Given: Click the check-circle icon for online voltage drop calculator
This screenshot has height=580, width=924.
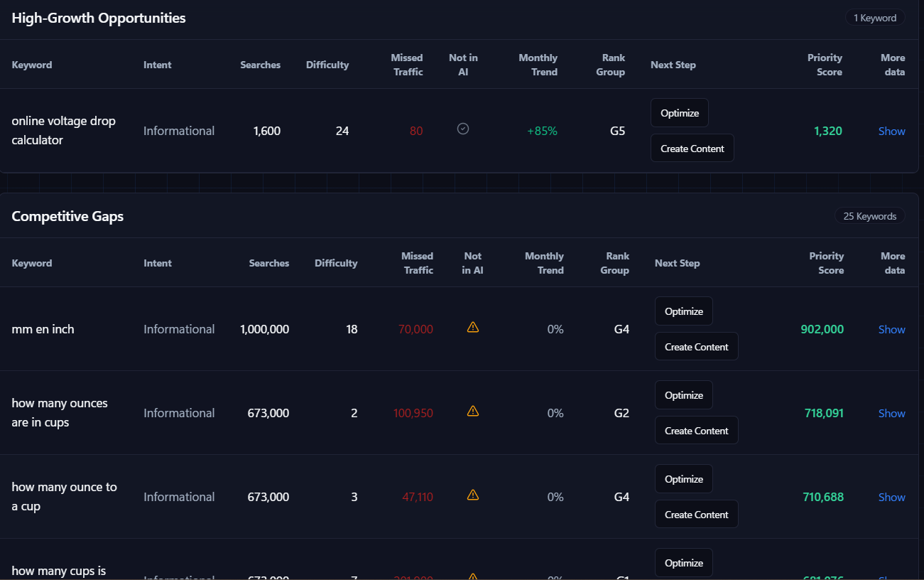Looking at the screenshot, I should [463, 129].
